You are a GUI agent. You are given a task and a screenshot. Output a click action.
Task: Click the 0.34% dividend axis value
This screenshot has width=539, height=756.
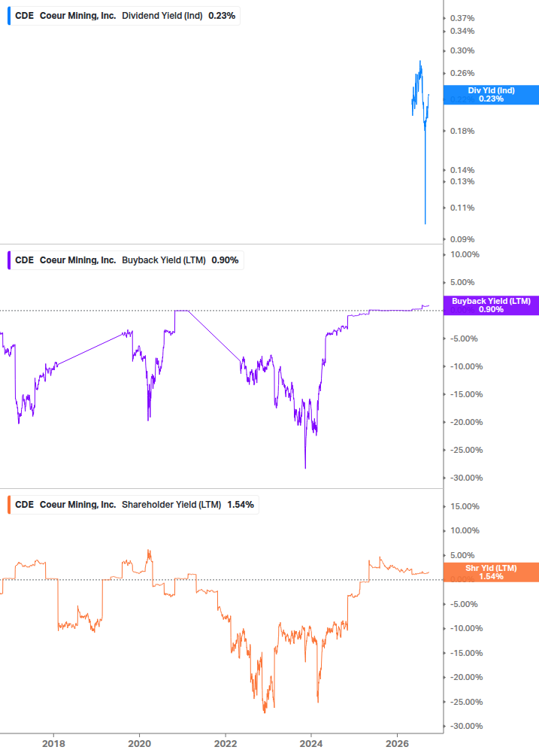pos(462,31)
